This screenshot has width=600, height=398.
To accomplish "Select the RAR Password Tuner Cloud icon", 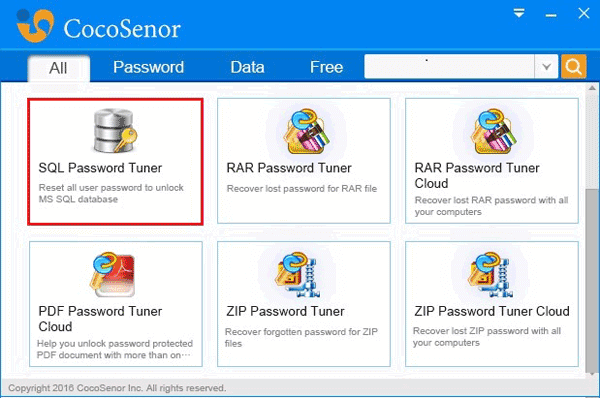I will [x=494, y=131].
